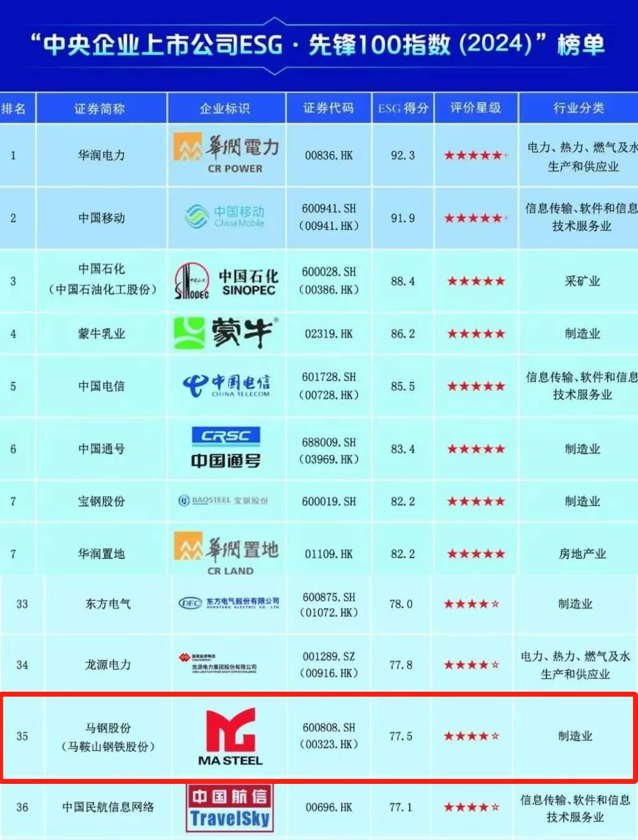Click the TravelSky logo

[230, 808]
